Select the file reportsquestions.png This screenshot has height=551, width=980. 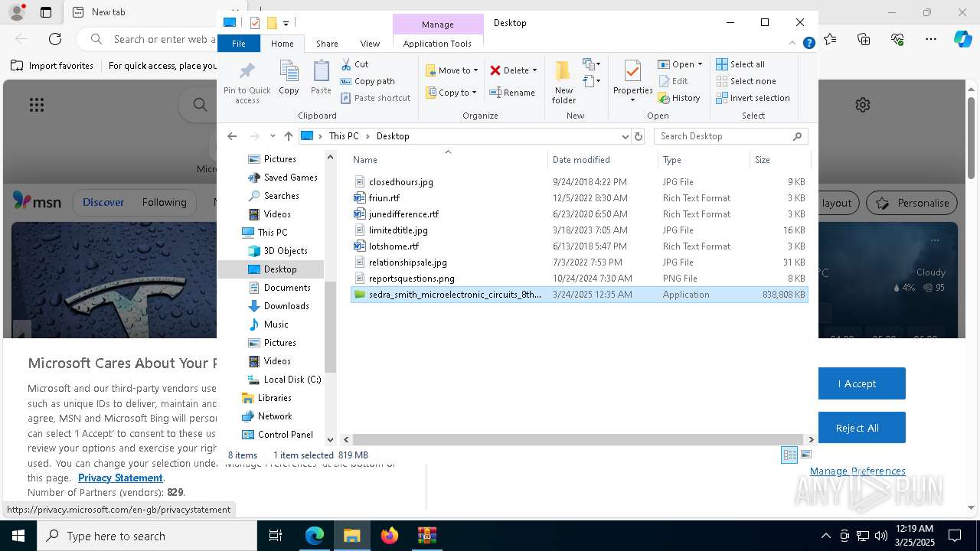[411, 279]
